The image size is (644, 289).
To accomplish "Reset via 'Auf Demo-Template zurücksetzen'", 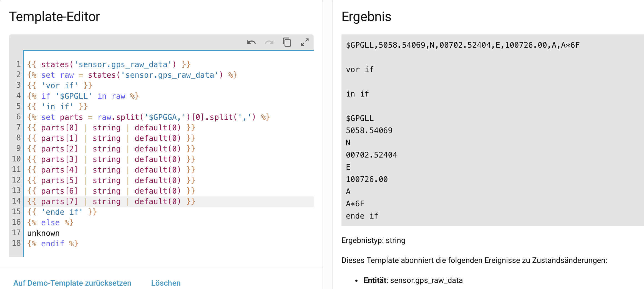I will click(x=72, y=283).
